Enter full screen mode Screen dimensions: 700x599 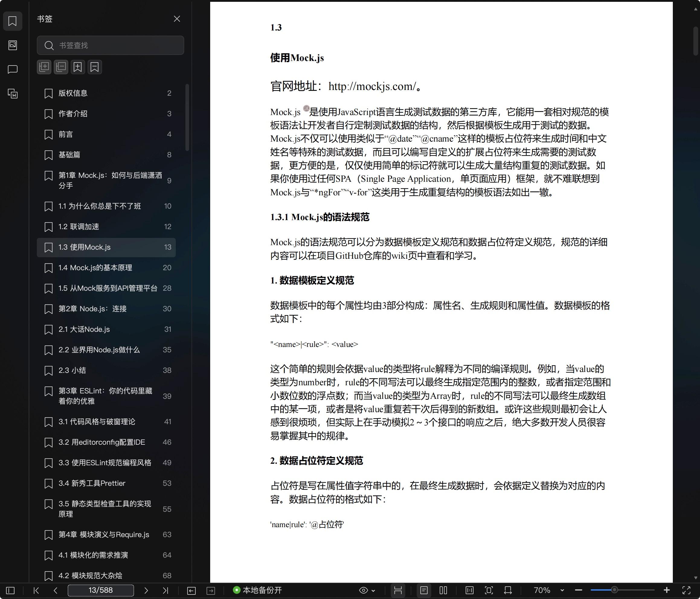tap(686, 590)
